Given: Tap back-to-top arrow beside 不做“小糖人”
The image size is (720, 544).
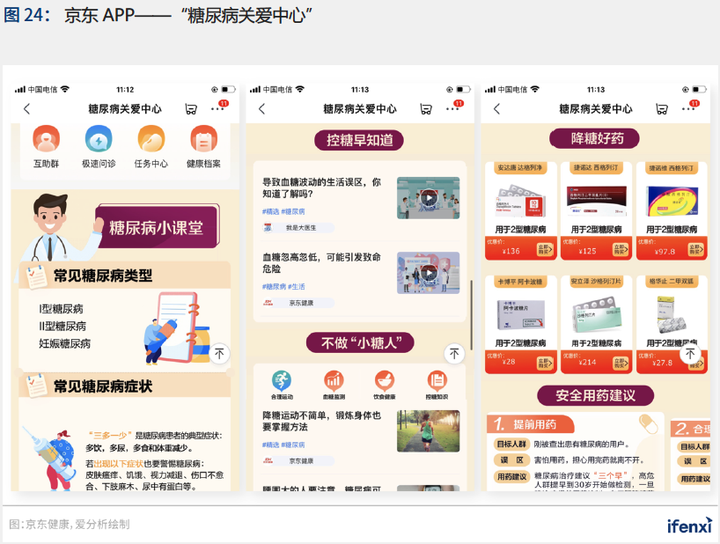Looking at the screenshot, I should pyautogui.click(x=455, y=353).
